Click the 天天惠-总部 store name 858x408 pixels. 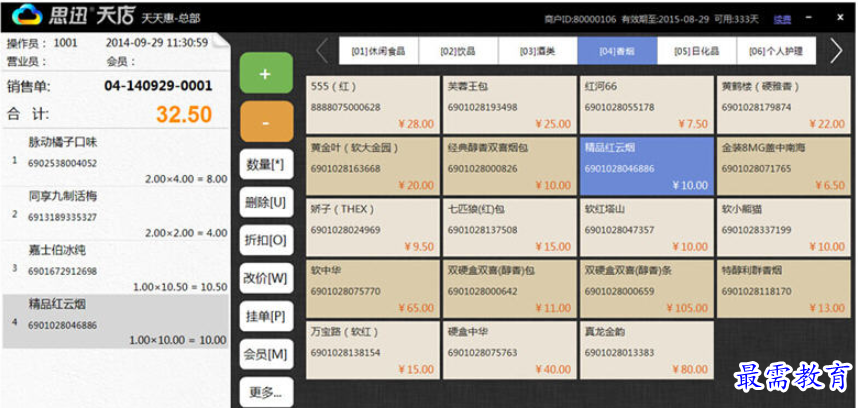coord(171,19)
